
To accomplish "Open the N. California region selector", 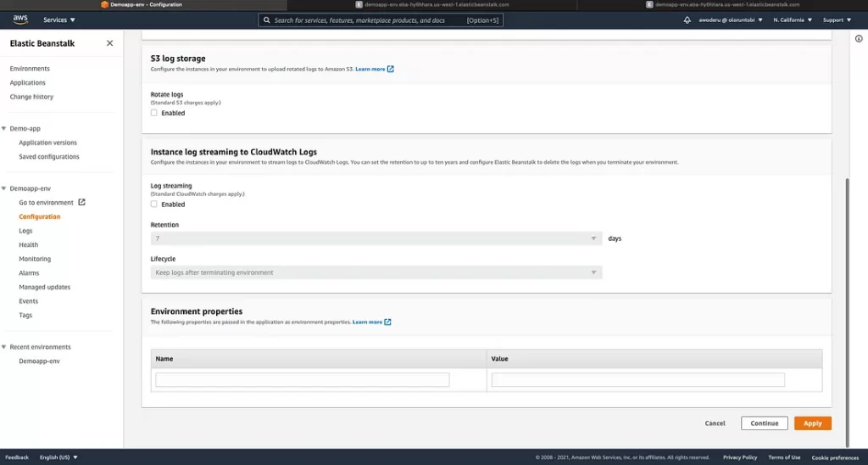I will click(x=793, y=20).
